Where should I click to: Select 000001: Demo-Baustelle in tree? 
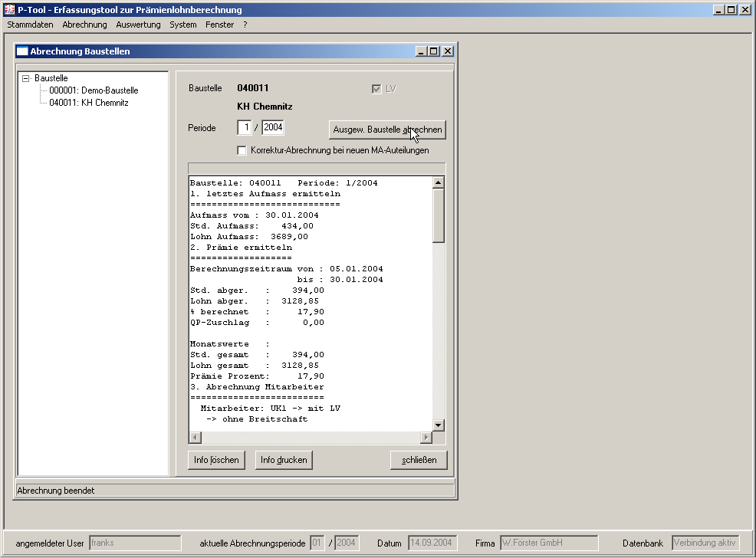94,90
